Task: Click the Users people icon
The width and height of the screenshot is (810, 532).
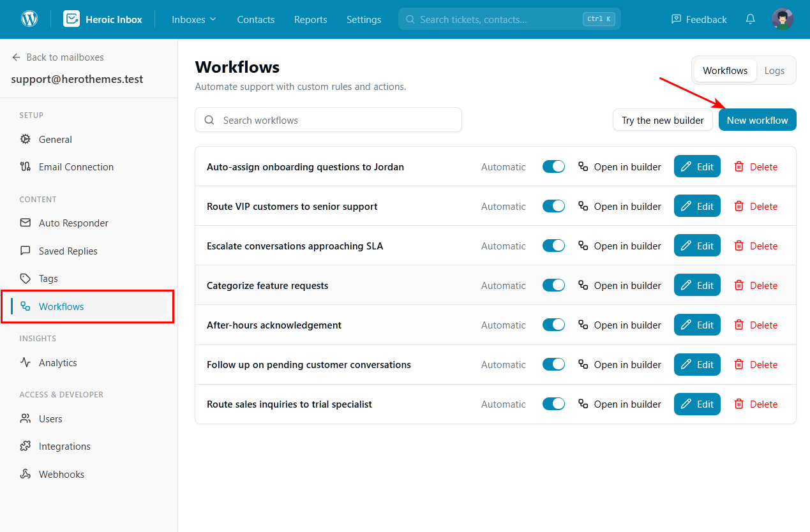Action: coord(26,419)
